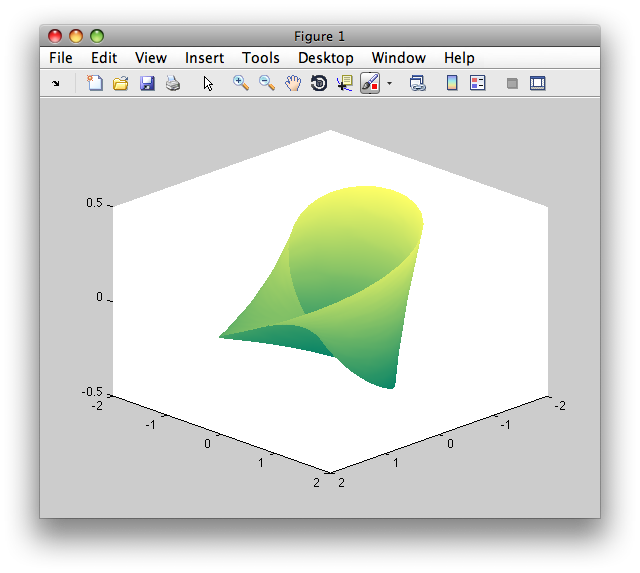Open the Insert menu
640x573 pixels.
click(x=204, y=58)
